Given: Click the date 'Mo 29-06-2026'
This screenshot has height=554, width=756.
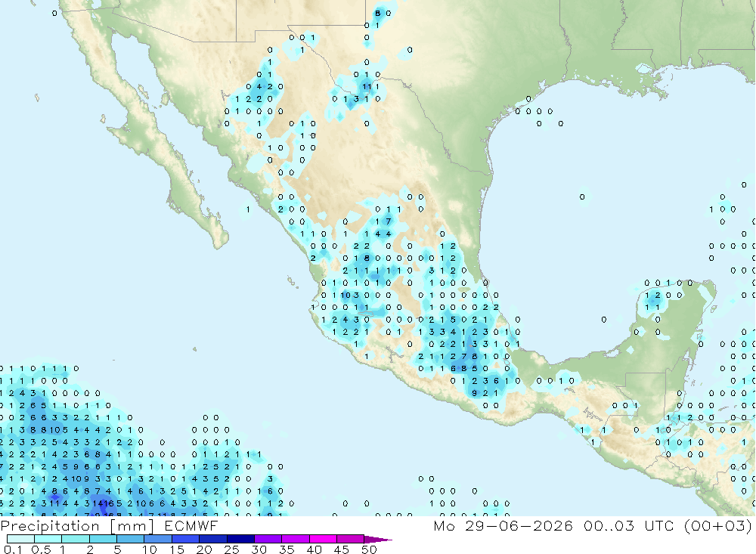Looking at the screenshot, I should [503, 525].
